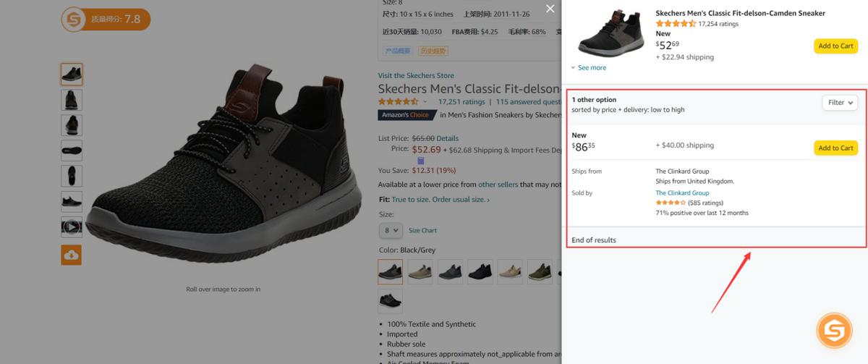Select the shoe sole thumbnail image
The image size is (868, 364).
coord(72,151)
